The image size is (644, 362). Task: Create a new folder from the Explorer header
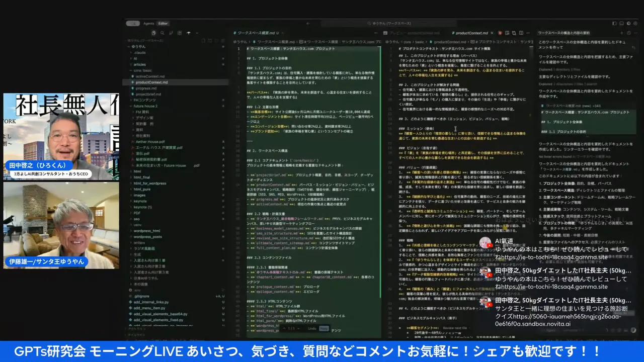point(210,41)
